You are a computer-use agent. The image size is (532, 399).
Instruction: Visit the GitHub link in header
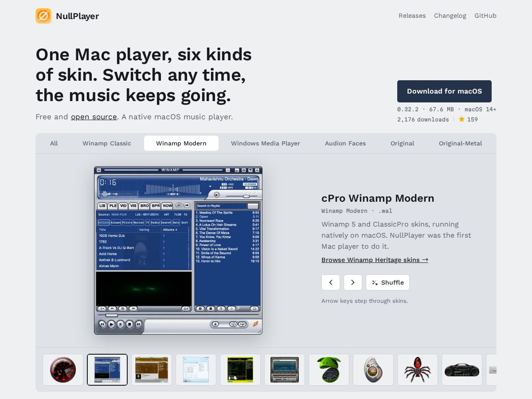pyautogui.click(x=485, y=16)
